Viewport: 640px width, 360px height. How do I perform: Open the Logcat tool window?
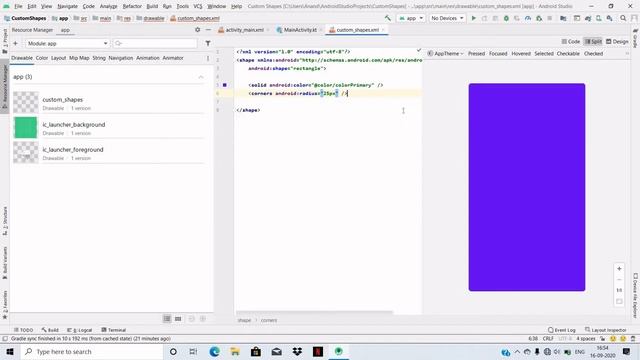(80, 330)
